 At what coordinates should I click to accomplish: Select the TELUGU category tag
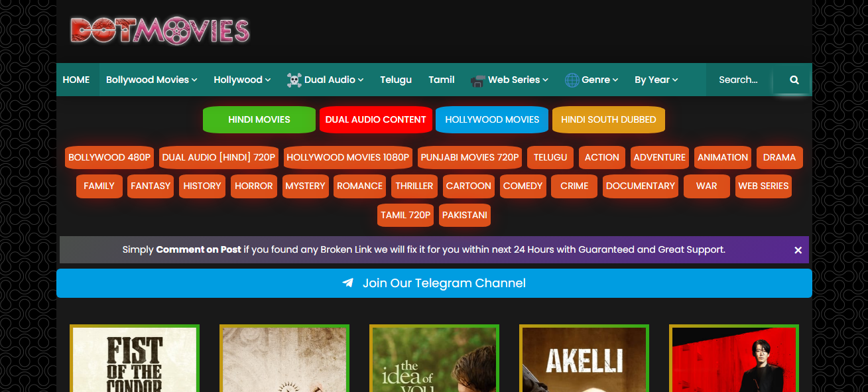(x=550, y=158)
